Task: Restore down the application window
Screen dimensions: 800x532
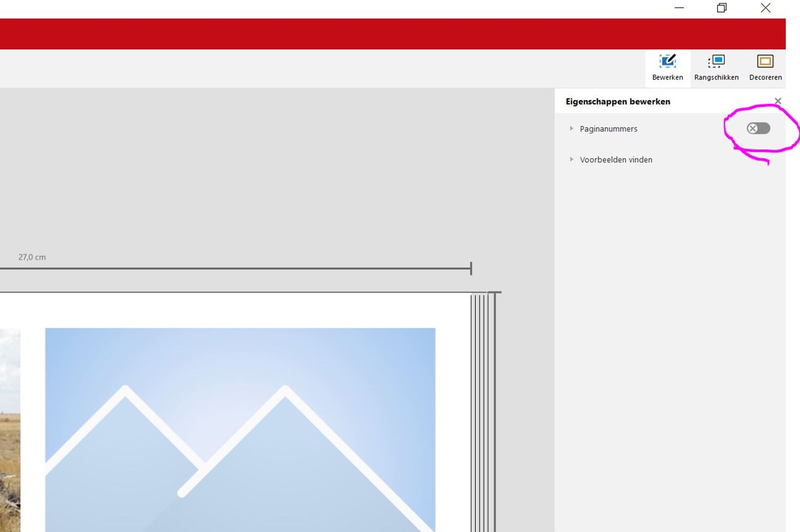Action: click(722, 8)
